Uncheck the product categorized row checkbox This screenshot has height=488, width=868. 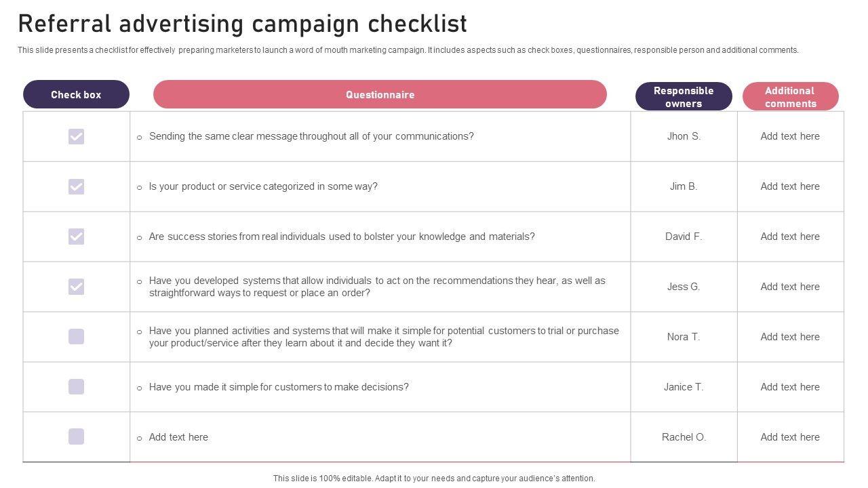76,186
